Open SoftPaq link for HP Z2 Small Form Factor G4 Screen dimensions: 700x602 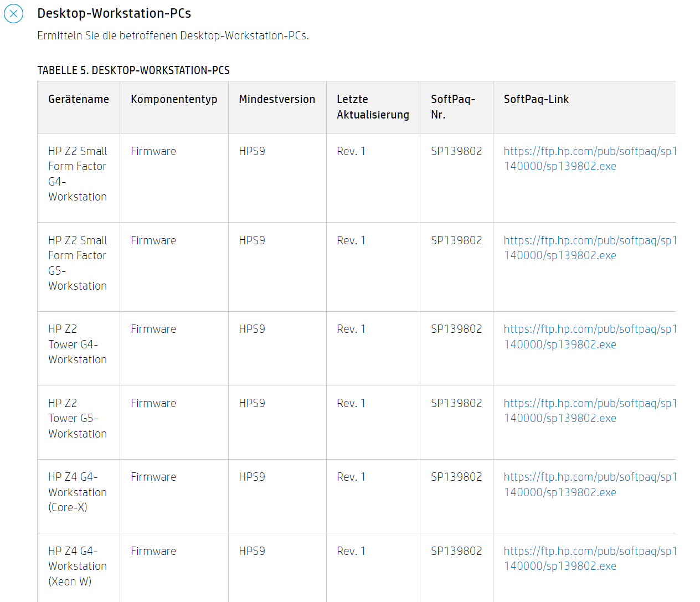tap(590, 158)
